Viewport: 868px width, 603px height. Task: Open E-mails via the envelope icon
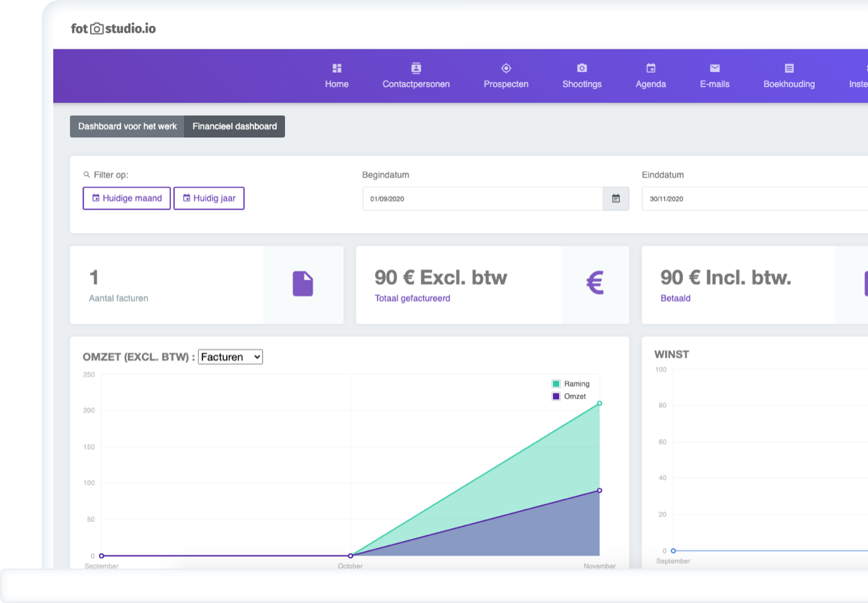[715, 68]
